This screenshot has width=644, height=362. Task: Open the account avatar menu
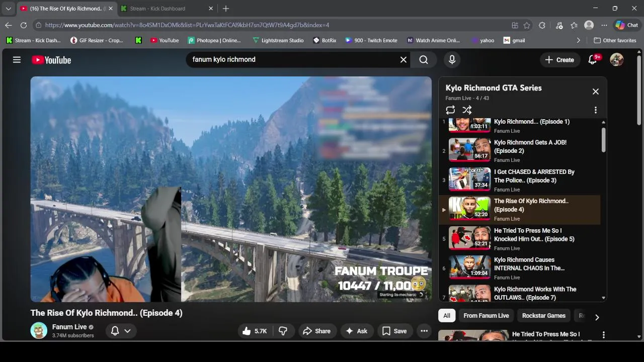tap(617, 60)
